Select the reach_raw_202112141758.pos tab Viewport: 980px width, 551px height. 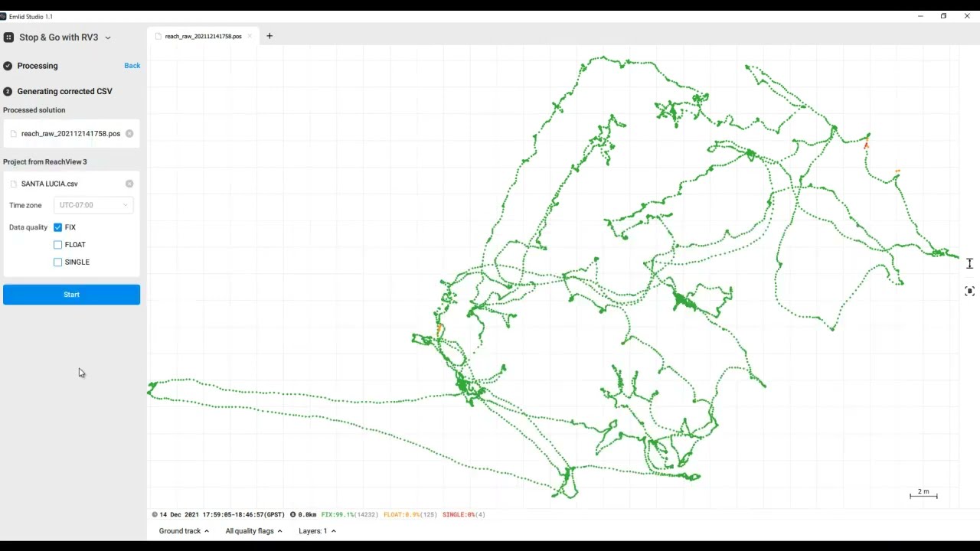click(203, 36)
